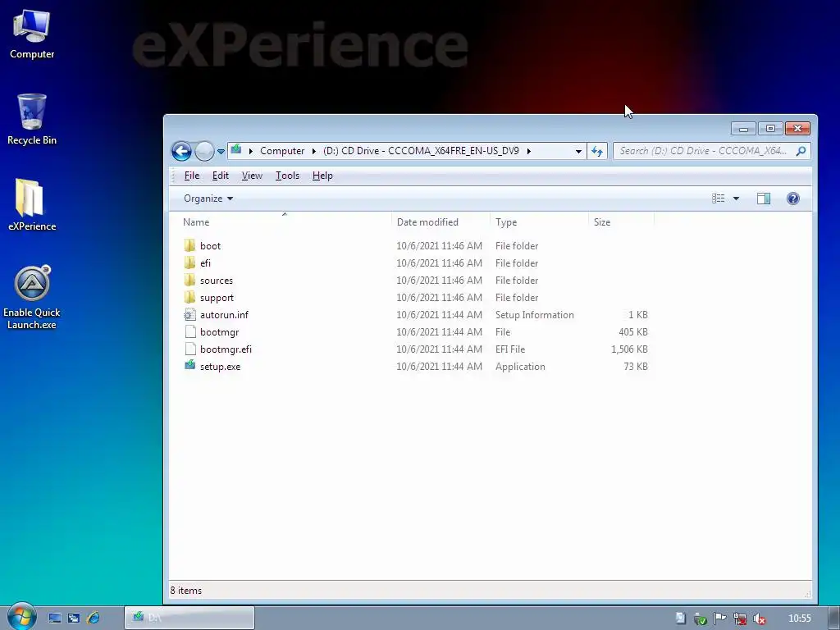Open the View menu

coord(252,176)
